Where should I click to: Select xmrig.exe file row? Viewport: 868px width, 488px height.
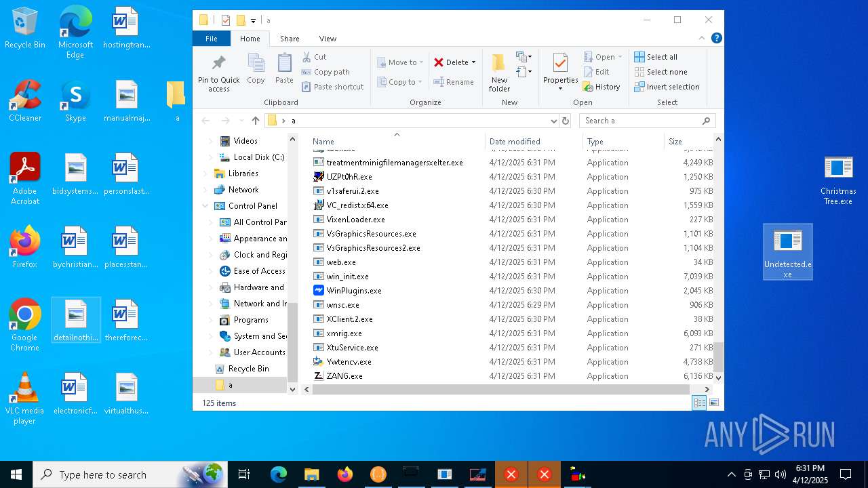pos(512,333)
